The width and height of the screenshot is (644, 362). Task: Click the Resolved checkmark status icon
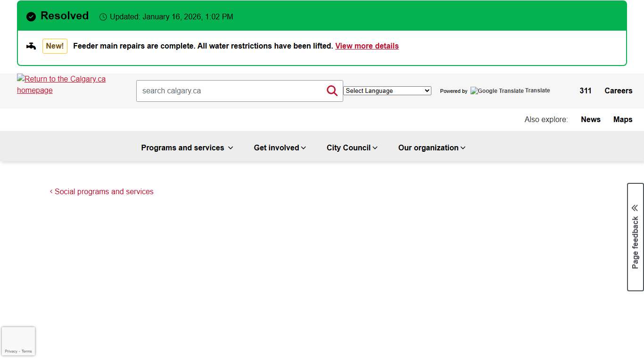pyautogui.click(x=31, y=17)
